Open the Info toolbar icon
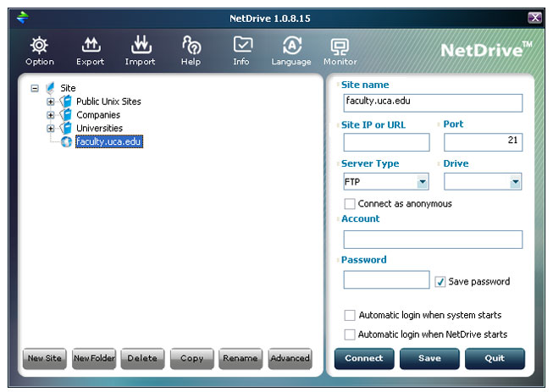 point(243,45)
